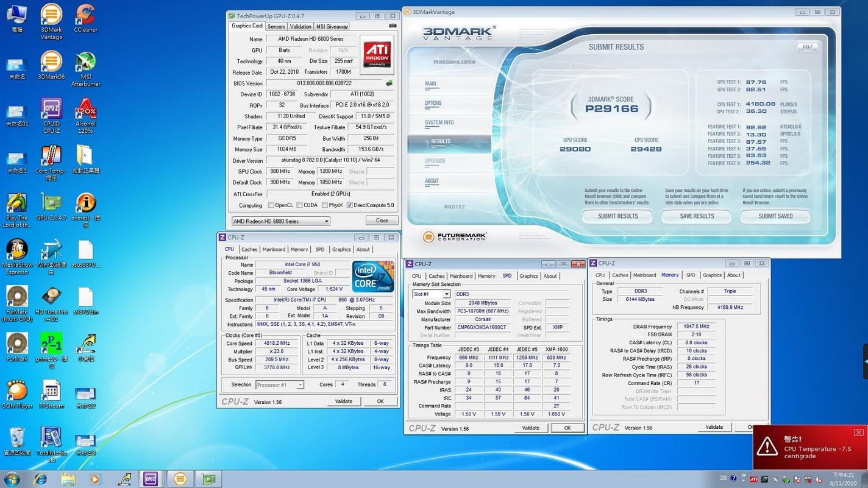Viewport: 868px width, 488px height.
Task: Launch CCleaner from the desktop
Action: 85,18
